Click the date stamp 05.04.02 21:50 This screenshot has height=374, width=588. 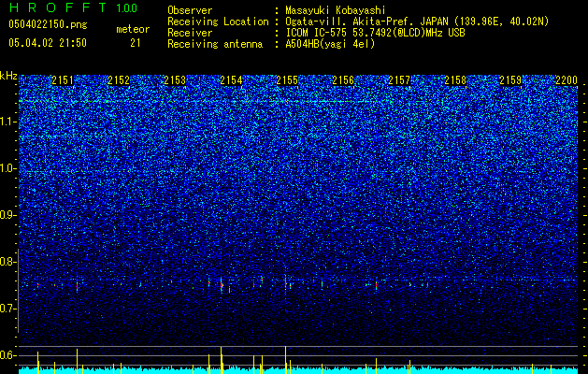(x=48, y=42)
